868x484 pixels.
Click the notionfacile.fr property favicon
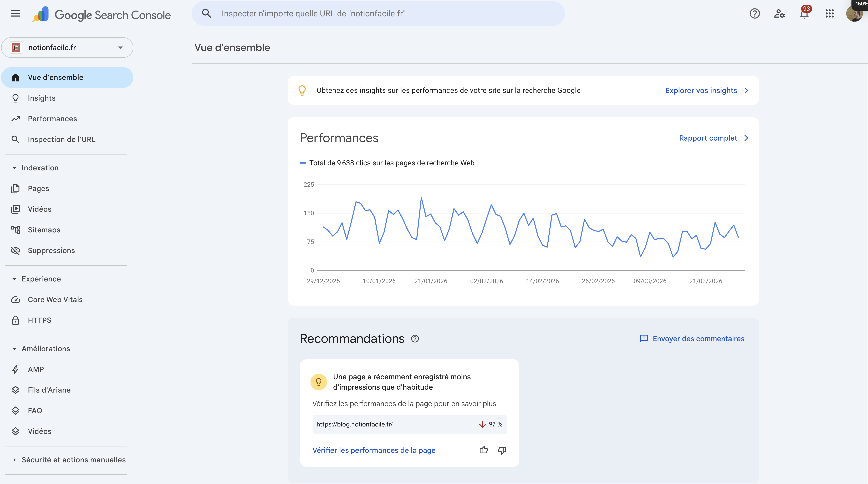click(x=16, y=48)
